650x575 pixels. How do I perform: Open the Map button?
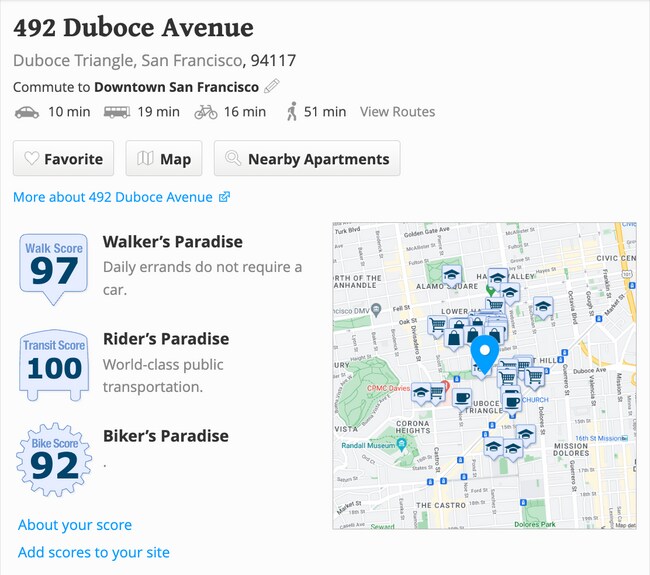pos(164,158)
